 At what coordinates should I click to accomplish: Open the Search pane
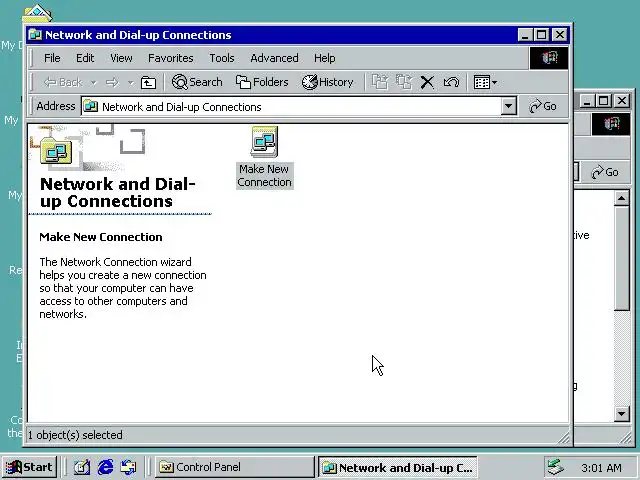pos(198,82)
